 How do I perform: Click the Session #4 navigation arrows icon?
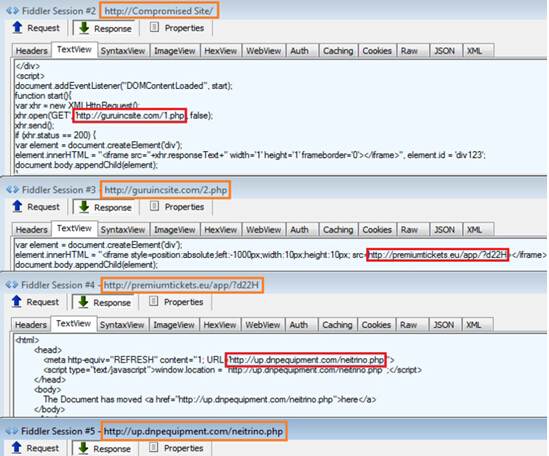coord(12,285)
